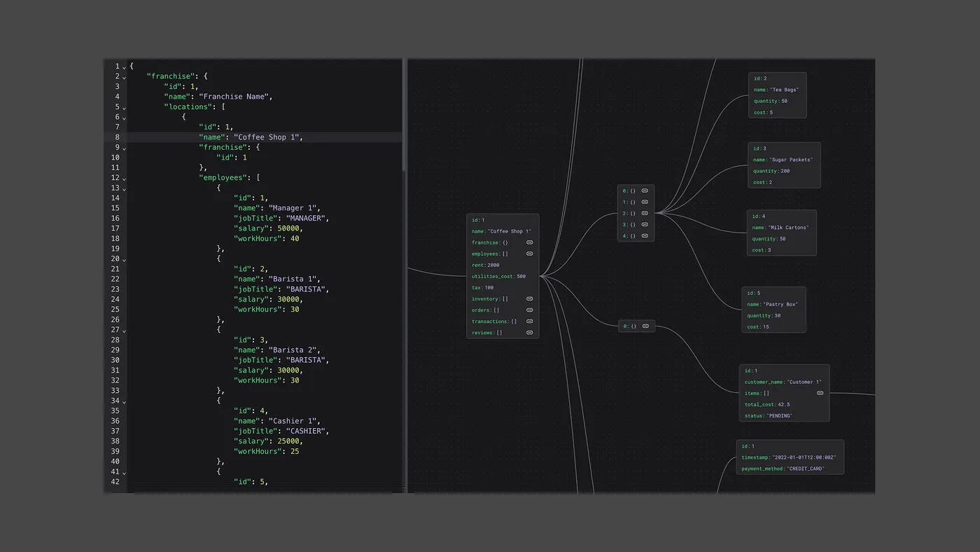Viewport: 980px width, 552px height.
Task: Click the "salary": 25000 line
Action: (x=268, y=441)
